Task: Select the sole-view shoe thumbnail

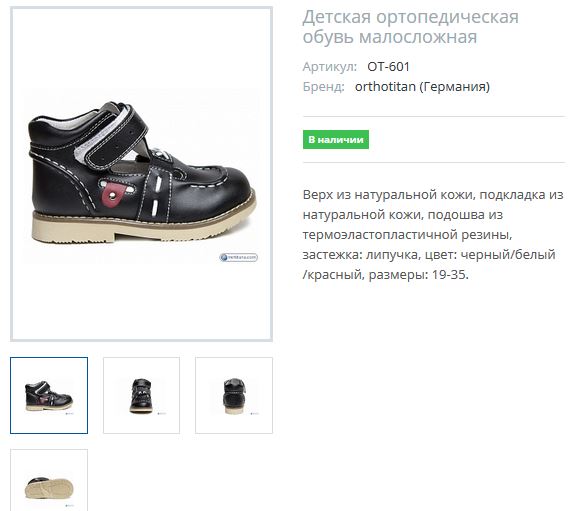Action: coord(49,480)
